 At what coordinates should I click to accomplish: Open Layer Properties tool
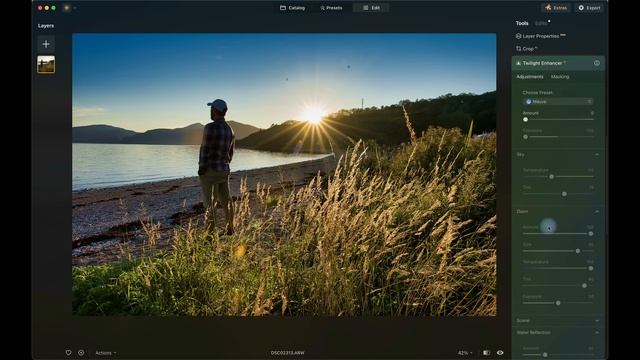pos(540,36)
